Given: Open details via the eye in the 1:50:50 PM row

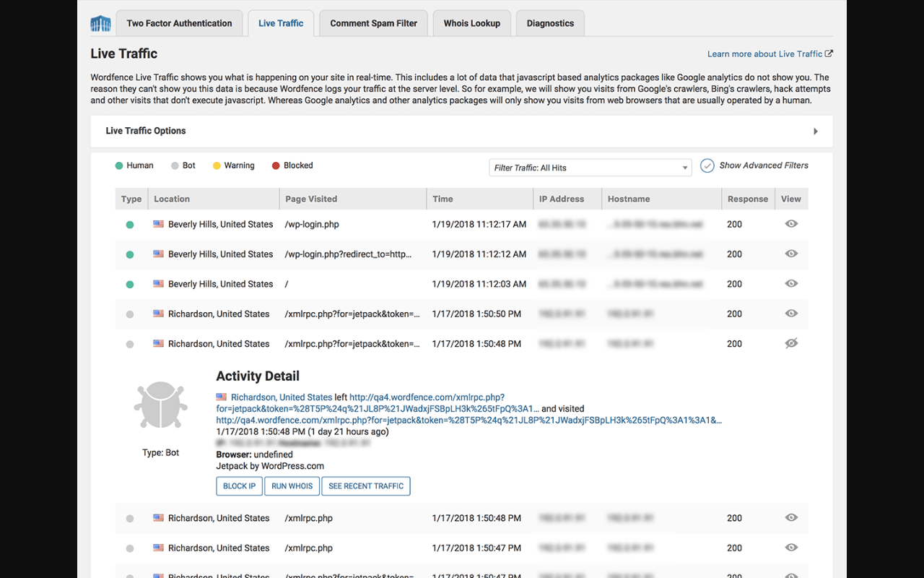Looking at the screenshot, I should coord(791,314).
